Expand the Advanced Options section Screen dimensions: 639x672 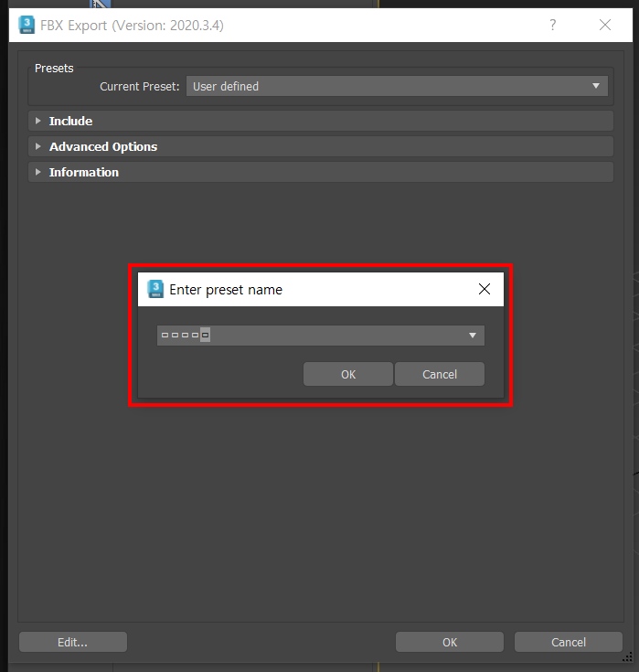pyautogui.click(x=321, y=146)
